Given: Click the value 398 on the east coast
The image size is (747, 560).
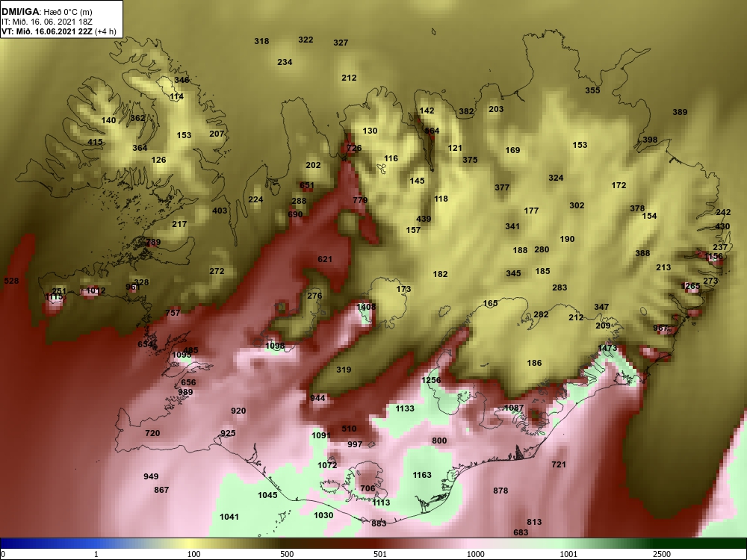Looking at the screenshot, I should click(650, 140).
